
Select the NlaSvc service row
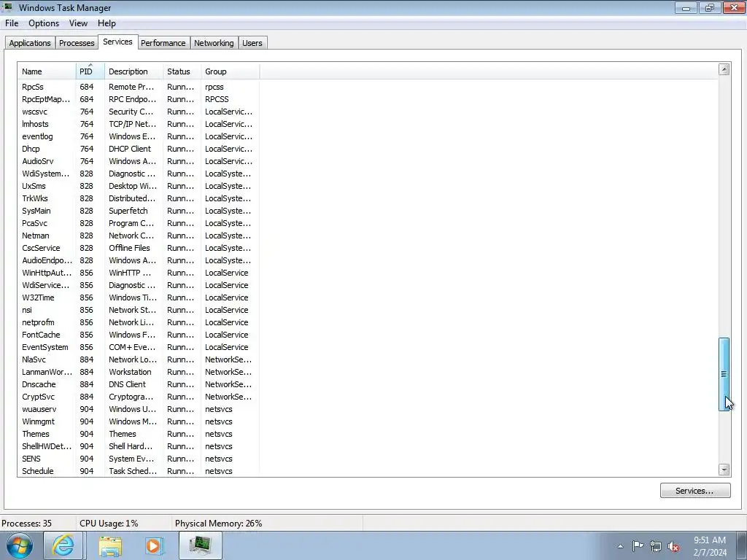pos(139,359)
